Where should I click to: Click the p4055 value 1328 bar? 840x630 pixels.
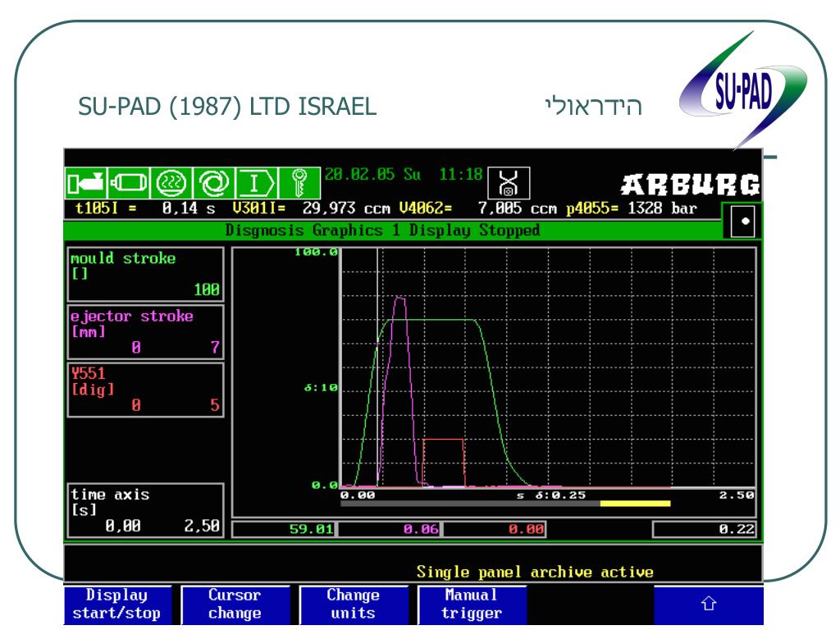[662, 208]
